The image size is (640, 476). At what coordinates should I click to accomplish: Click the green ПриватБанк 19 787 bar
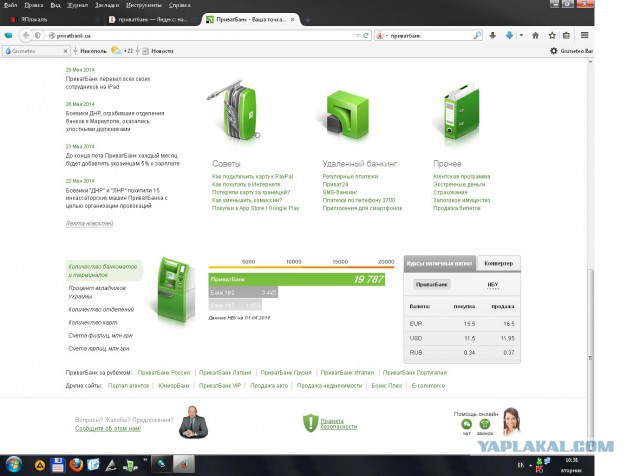(297, 280)
